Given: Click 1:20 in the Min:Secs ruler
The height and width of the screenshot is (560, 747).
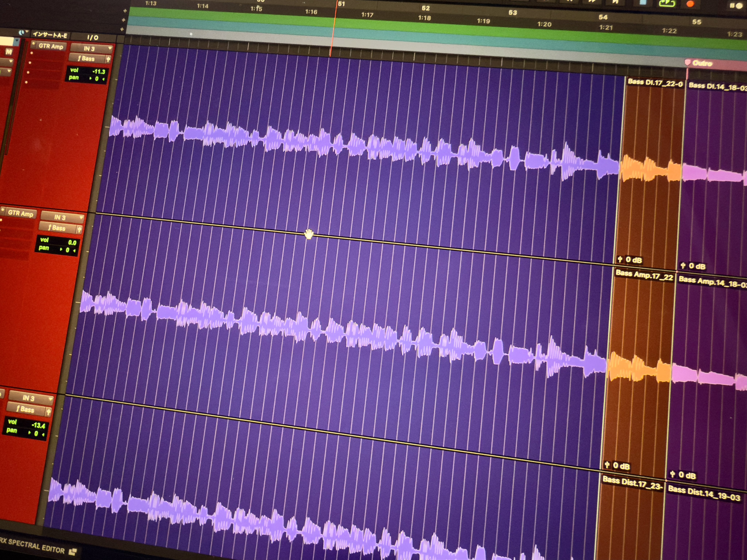Looking at the screenshot, I should pos(544,24).
